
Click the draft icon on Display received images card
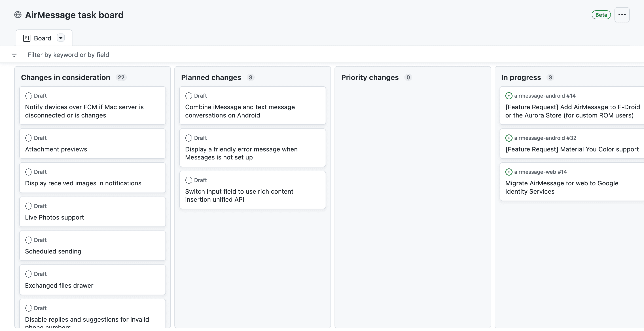[x=28, y=172]
